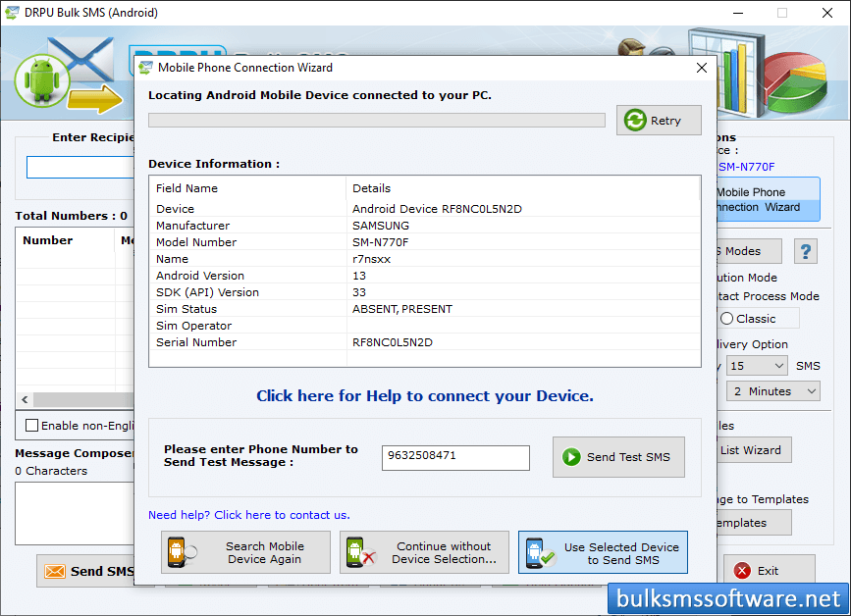Click the green Retry refresh icon
Screen dimensions: 851x616
pyautogui.click(x=634, y=120)
